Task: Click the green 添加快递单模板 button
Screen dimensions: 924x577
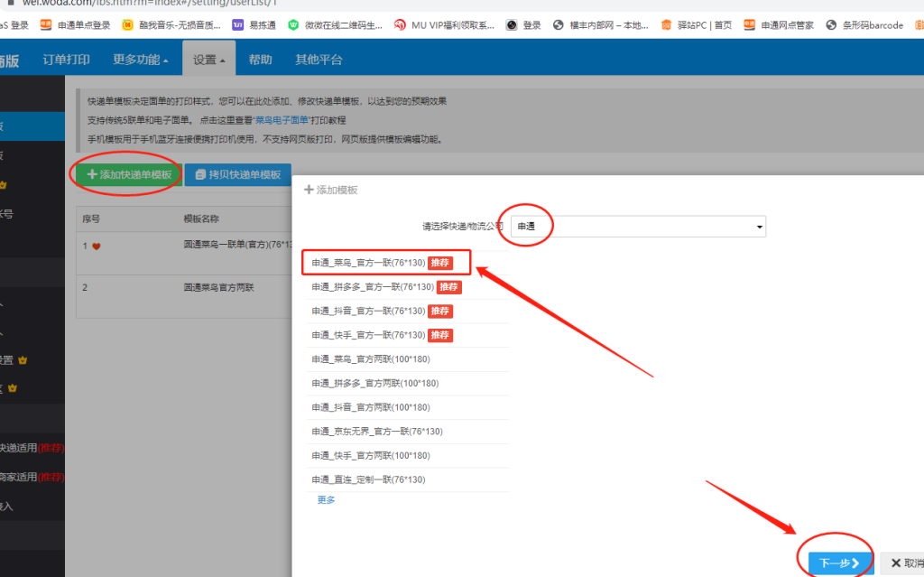Action: click(128, 174)
